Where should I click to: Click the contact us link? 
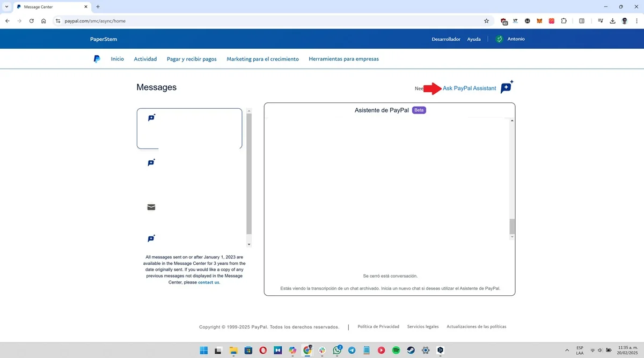click(208, 282)
